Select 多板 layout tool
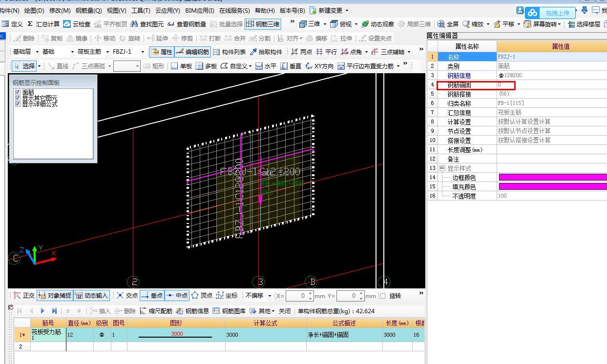Viewport: 607px width, 364px height. pos(206,66)
